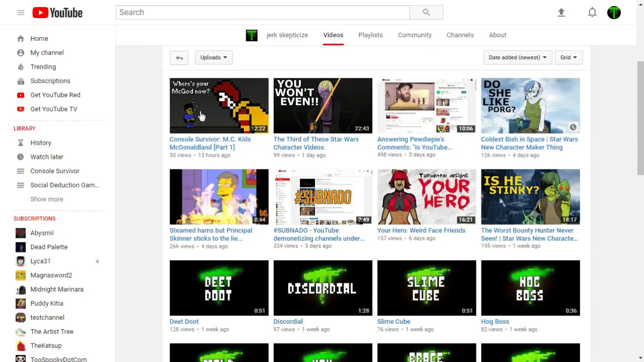
Task: Click the page vertical scrollbar
Action: point(640,118)
